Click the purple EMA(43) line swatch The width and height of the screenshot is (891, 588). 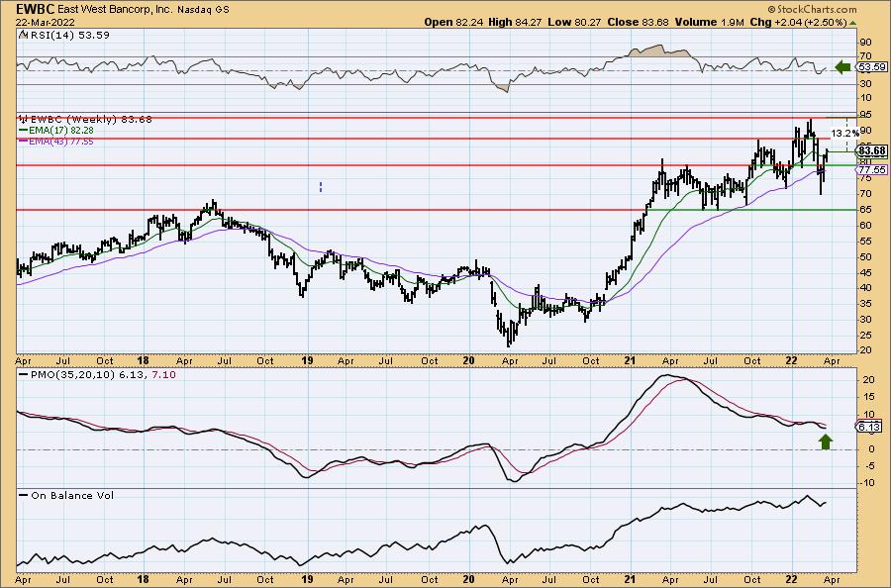[24, 141]
